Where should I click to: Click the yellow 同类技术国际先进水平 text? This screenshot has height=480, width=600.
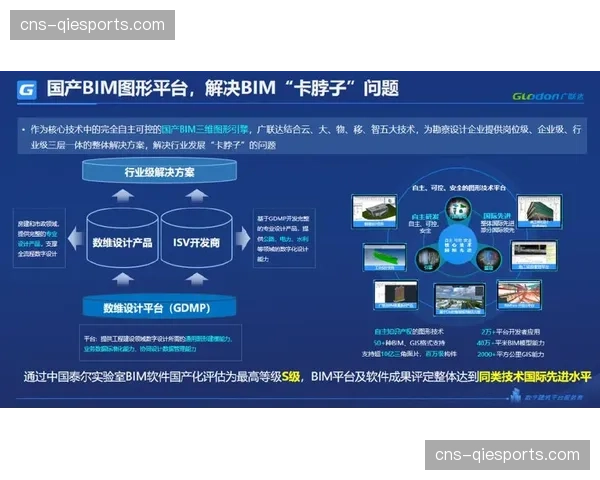pos(535,377)
